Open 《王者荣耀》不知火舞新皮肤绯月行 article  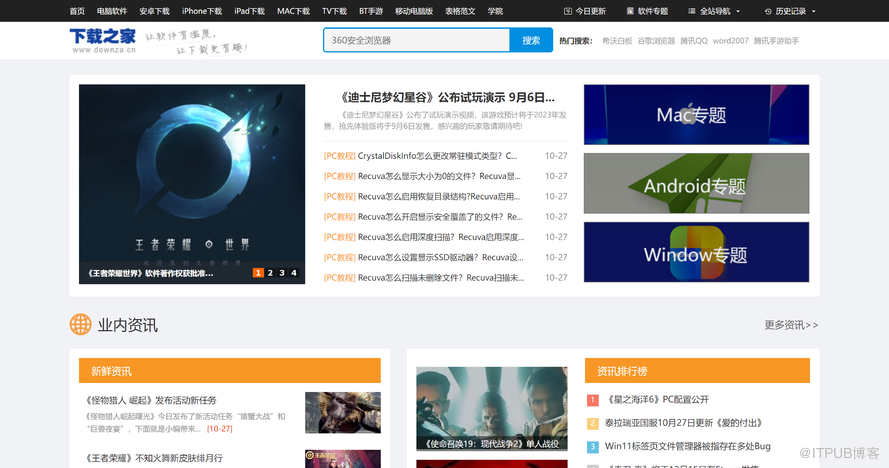click(154, 458)
